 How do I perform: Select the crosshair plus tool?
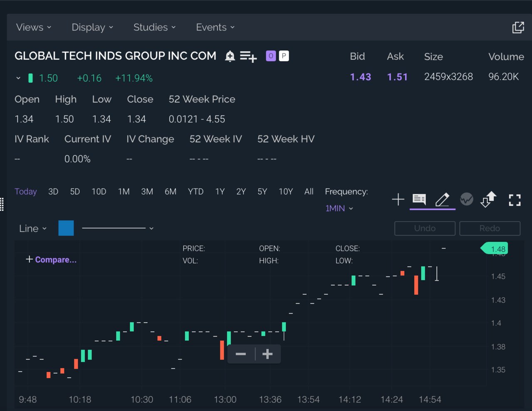point(398,199)
